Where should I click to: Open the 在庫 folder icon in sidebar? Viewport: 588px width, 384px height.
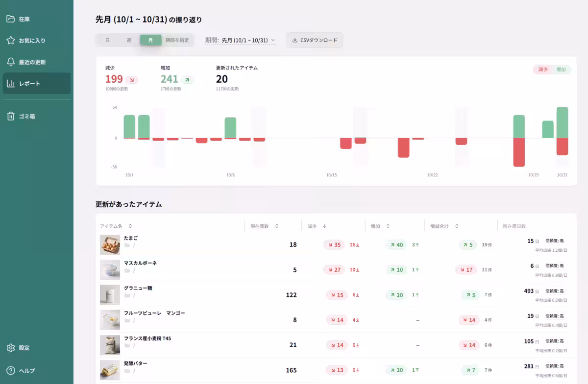[x=10, y=19]
